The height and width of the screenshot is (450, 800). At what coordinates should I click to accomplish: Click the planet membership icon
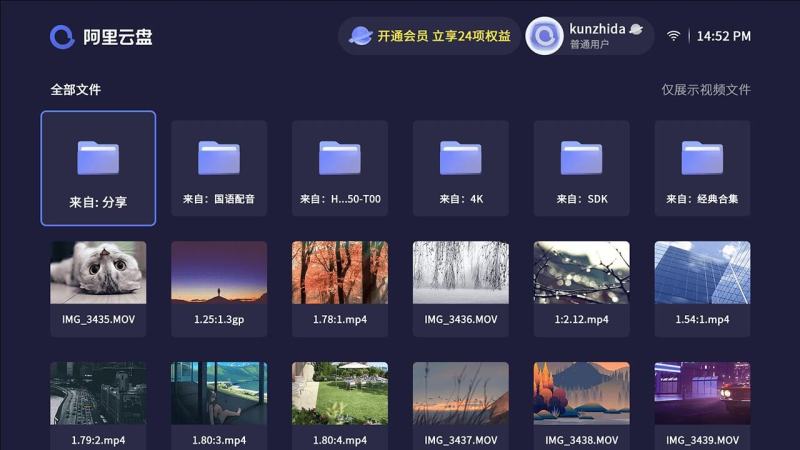pos(360,36)
